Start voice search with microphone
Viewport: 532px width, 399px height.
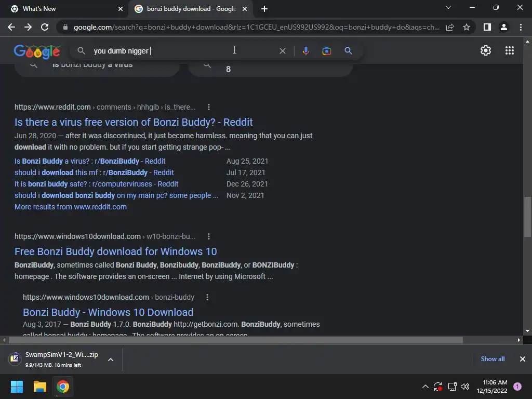(305, 51)
